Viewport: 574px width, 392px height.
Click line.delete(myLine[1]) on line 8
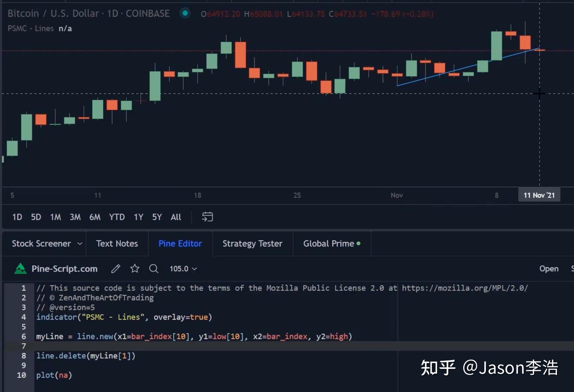click(86, 356)
